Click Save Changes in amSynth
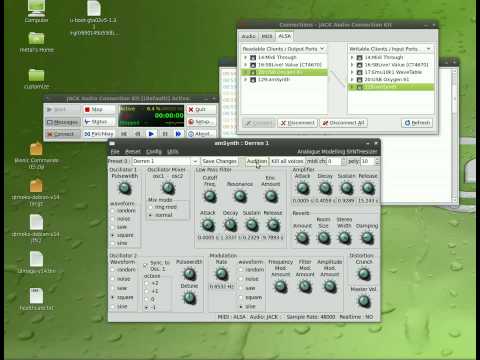This screenshot has width=480, height=360. [x=219, y=161]
